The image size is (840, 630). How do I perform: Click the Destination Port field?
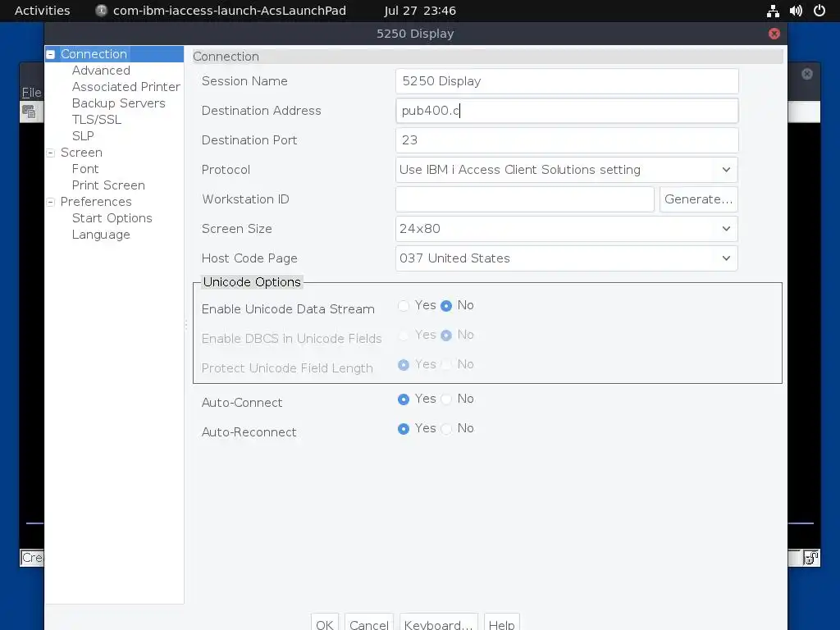567,139
